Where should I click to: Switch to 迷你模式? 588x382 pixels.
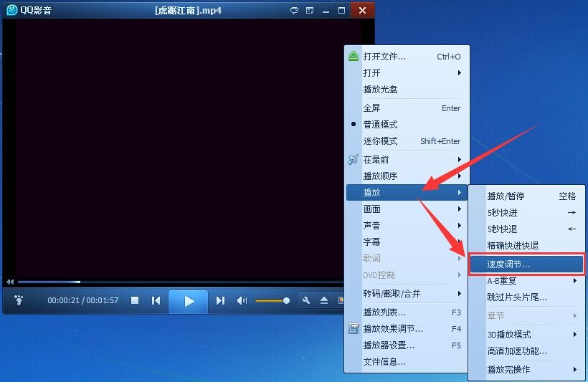click(x=407, y=141)
